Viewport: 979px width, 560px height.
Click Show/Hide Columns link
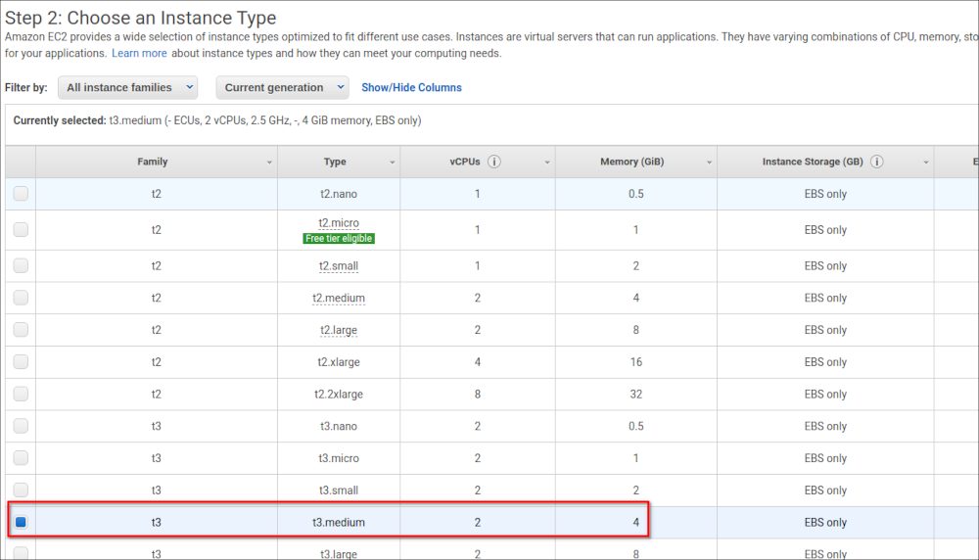411,87
